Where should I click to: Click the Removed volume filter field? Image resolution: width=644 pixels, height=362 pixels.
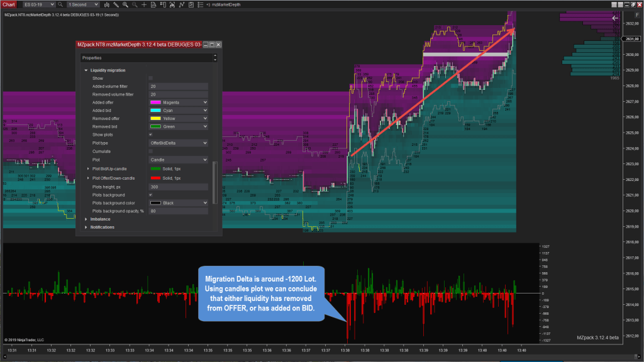178,94
